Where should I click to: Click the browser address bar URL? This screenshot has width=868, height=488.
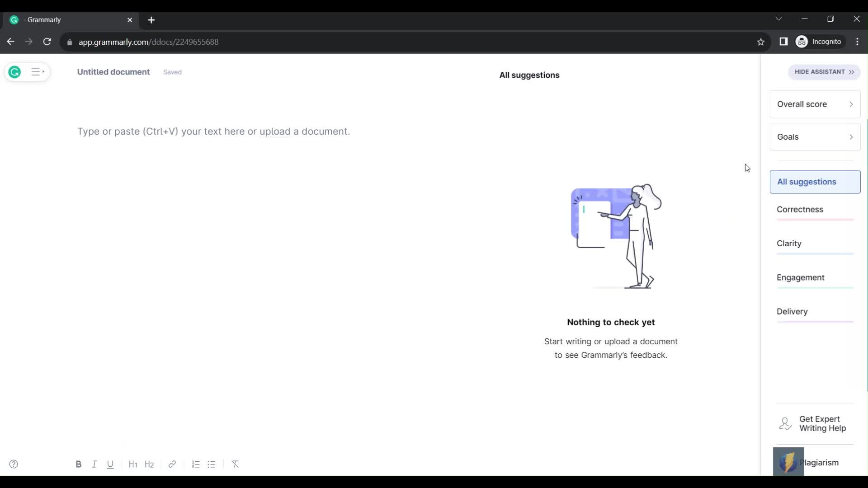(x=148, y=42)
